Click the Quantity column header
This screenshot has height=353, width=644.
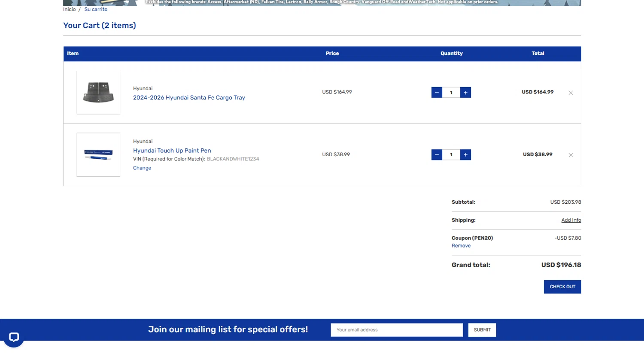[x=452, y=54]
